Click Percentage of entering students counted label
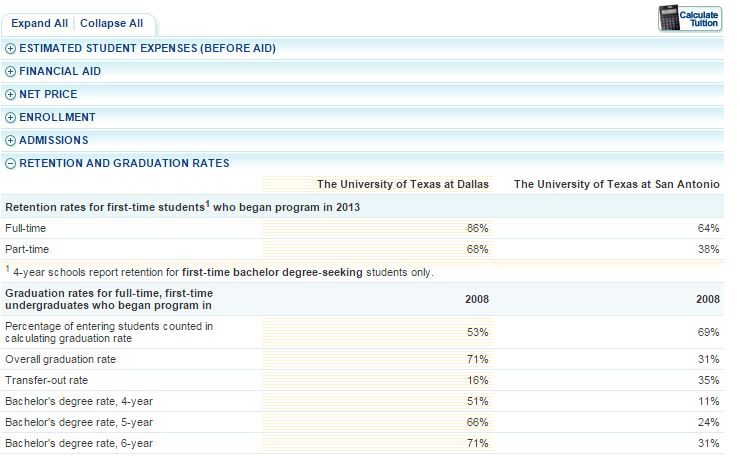Viewport: 740px width, 459px height. 109,333
